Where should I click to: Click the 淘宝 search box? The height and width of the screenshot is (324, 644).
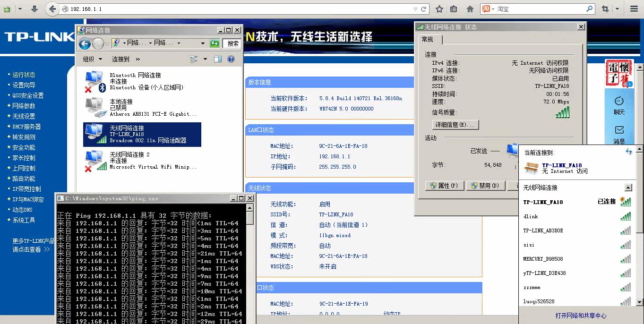coord(539,9)
